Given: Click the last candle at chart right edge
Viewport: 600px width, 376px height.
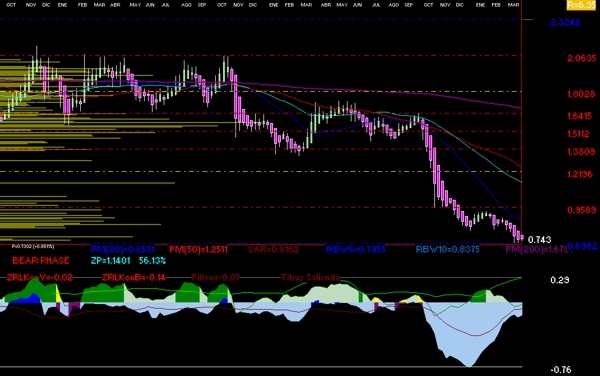Looking at the screenshot, I should click(x=522, y=238).
